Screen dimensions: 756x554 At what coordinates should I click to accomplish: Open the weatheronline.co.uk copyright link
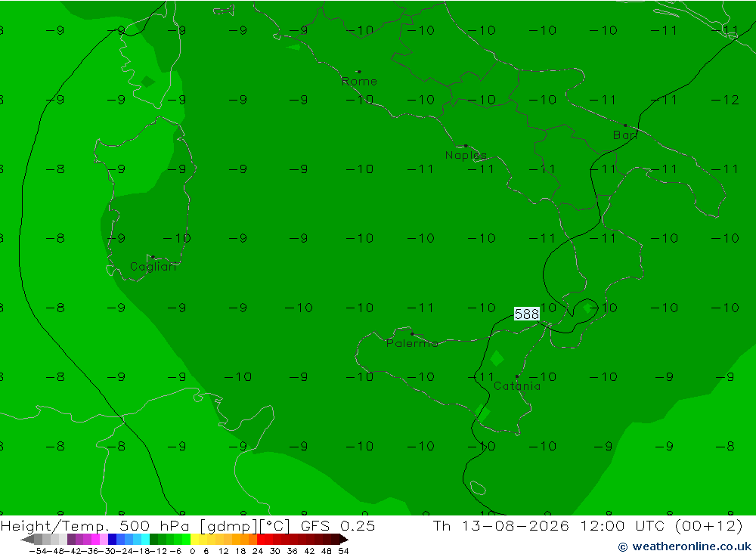tap(685, 546)
